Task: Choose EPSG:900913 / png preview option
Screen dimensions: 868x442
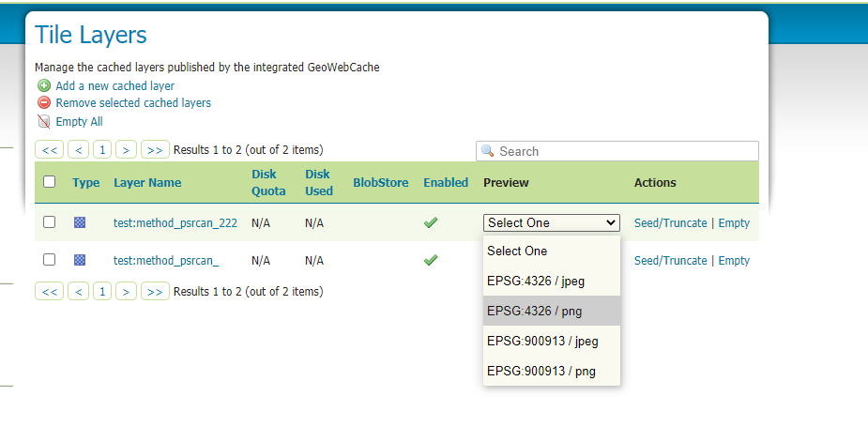Action: (541, 371)
